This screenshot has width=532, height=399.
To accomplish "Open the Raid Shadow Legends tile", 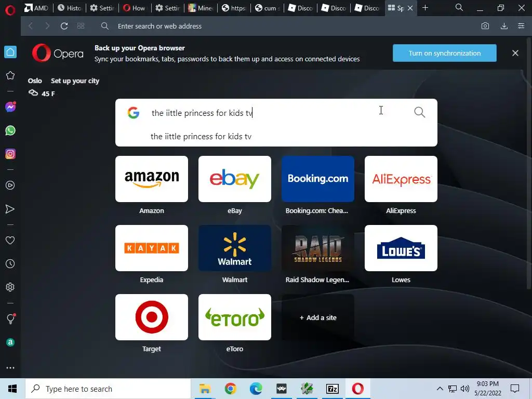I will (x=318, y=248).
